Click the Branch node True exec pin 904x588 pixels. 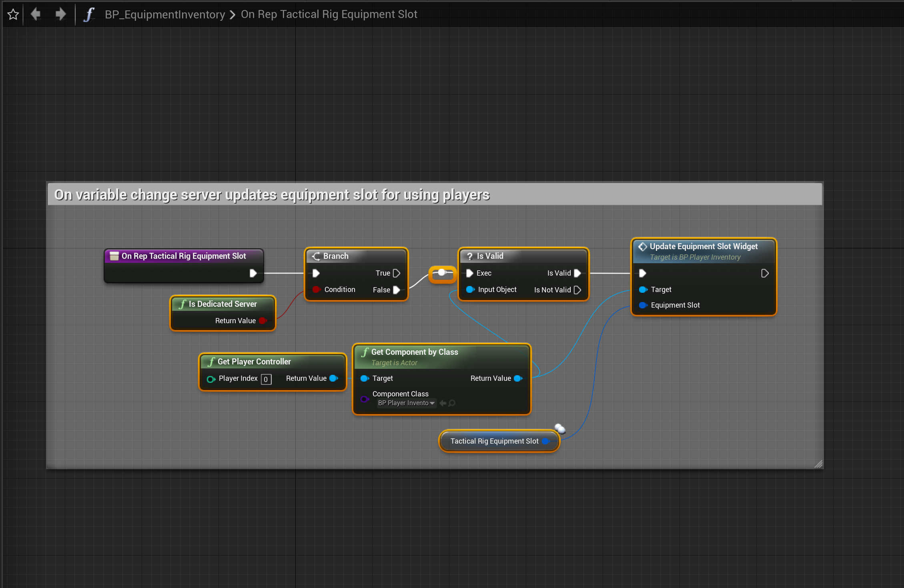397,273
